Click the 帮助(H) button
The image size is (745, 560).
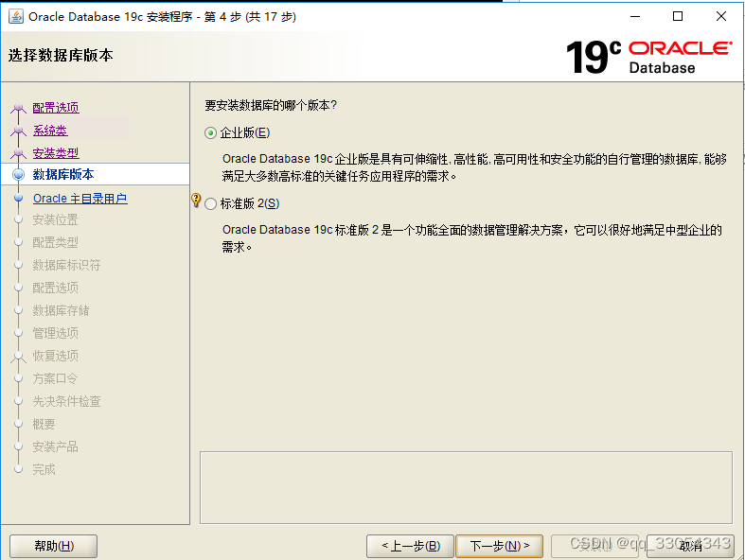[54, 546]
